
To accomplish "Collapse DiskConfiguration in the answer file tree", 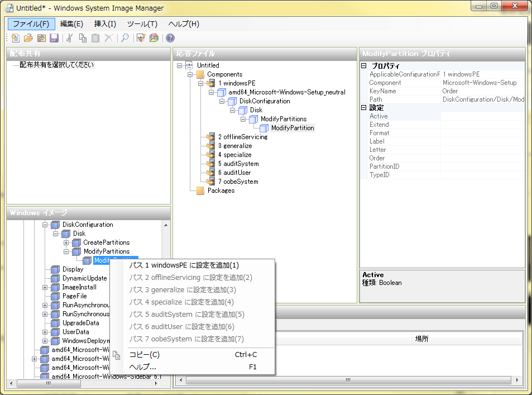I will click(222, 101).
